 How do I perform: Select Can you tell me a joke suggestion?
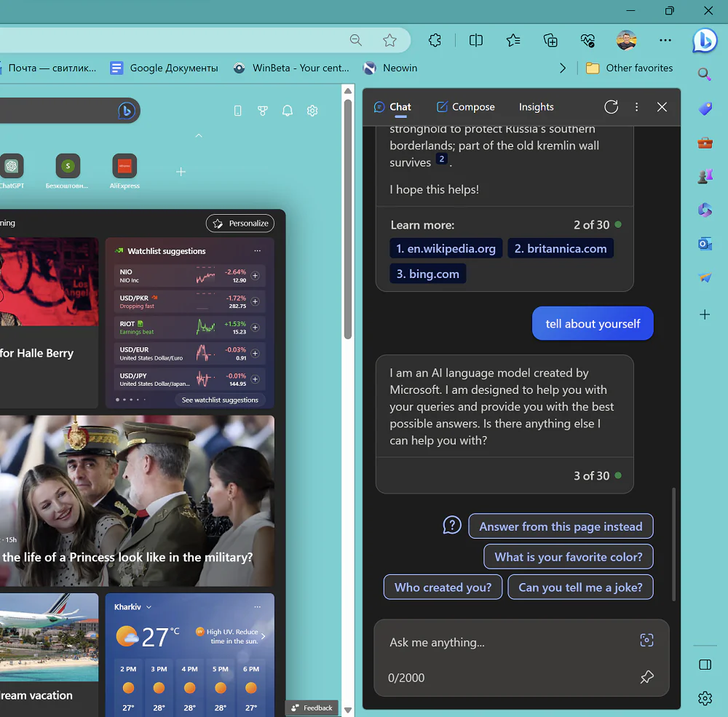(580, 587)
